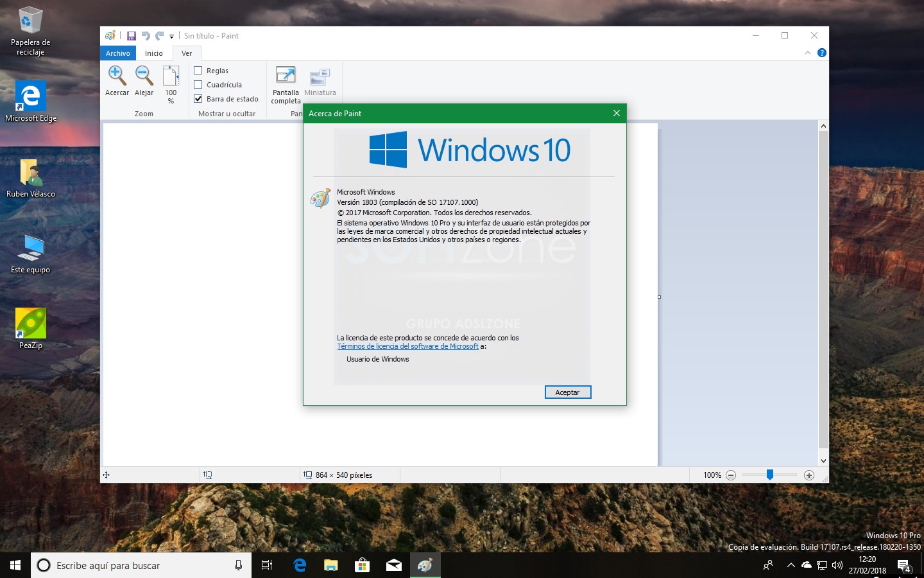Screen dimensions: 924x578
Task: Select Este equipo desktop icon
Action: tap(31, 254)
